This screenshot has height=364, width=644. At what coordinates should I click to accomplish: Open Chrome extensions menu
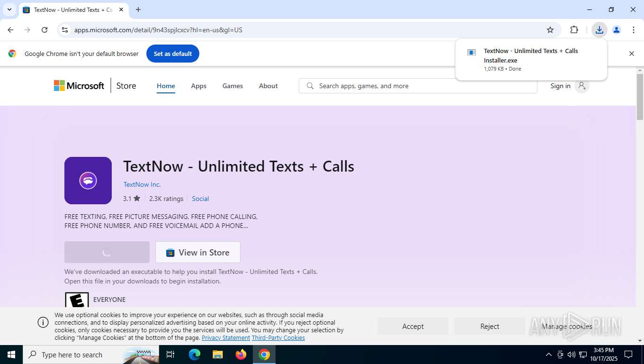pyautogui.click(x=574, y=30)
